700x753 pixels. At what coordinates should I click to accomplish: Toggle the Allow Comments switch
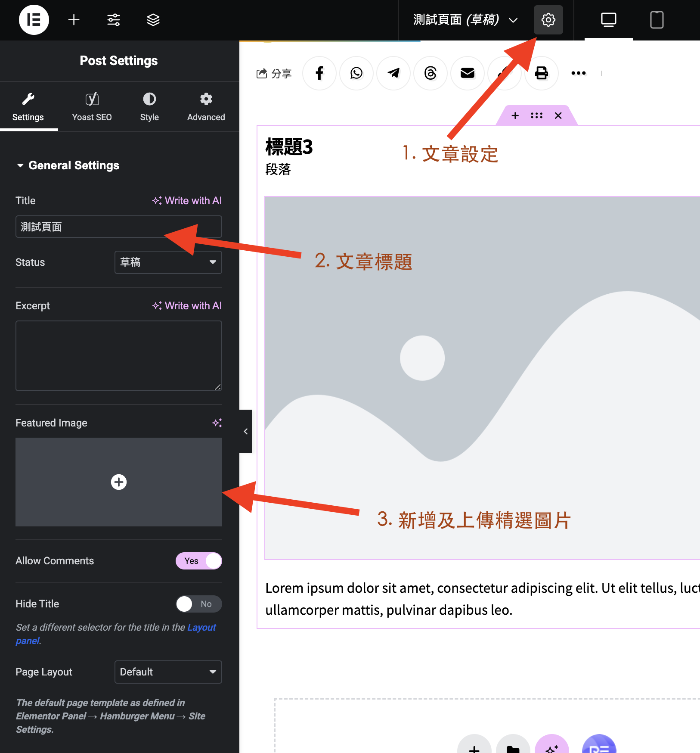[198, 561]
